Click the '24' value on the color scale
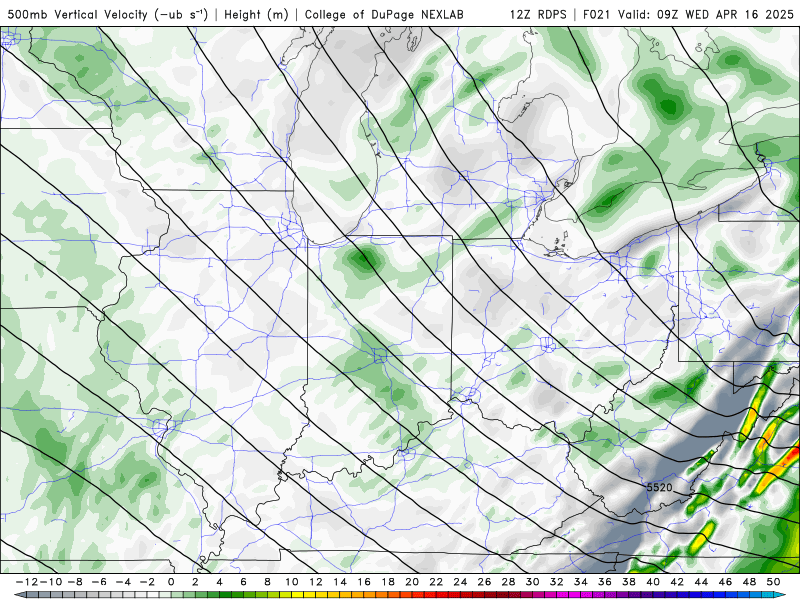800x600 pixels. pyautogui.click(x=460, y=582)
